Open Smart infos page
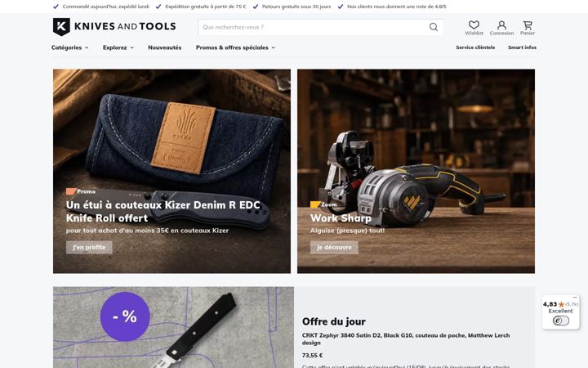 522,47
